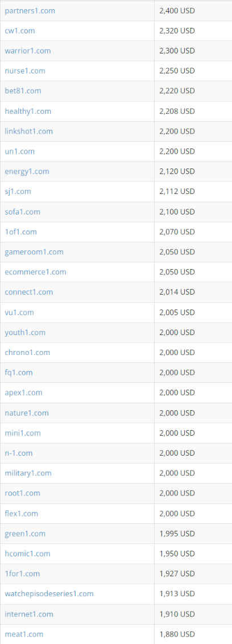Select the meat1.com link
232x644 pixels.
tap(24, 634)
